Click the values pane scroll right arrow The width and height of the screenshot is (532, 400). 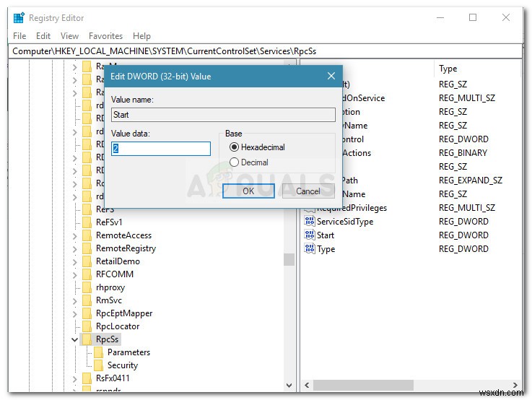point(515,385)
